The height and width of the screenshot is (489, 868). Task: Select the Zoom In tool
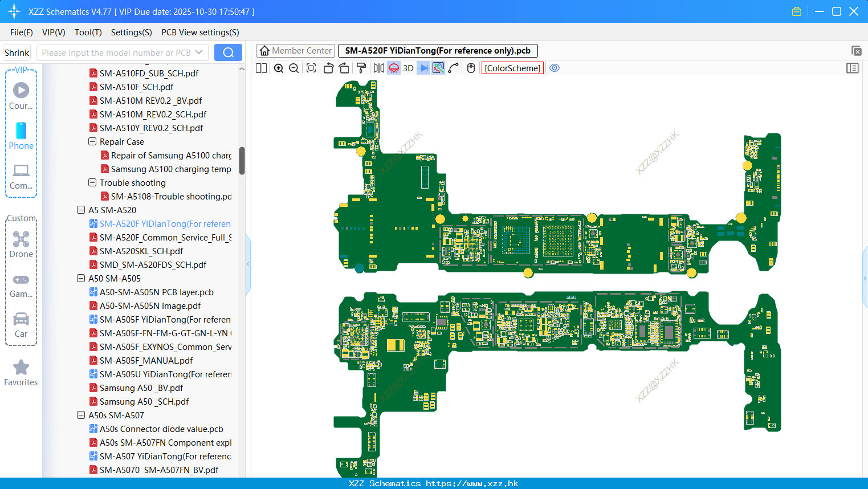[x=279, y=68]
